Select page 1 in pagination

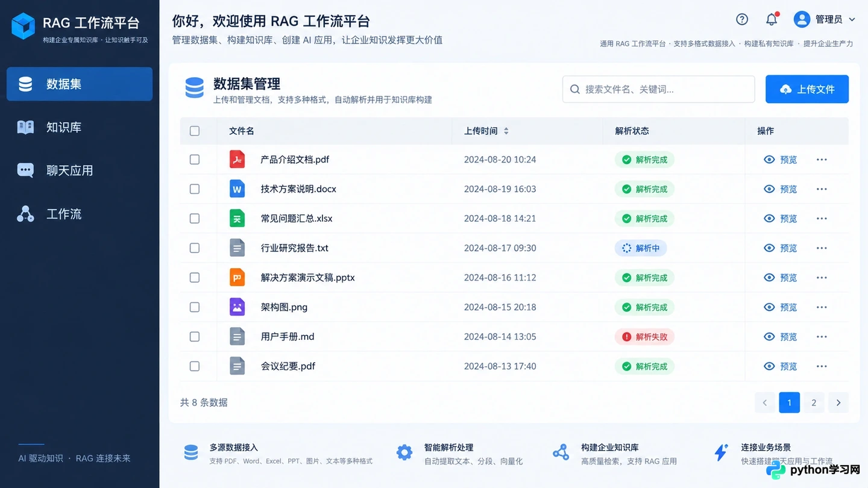click(790, 402)
